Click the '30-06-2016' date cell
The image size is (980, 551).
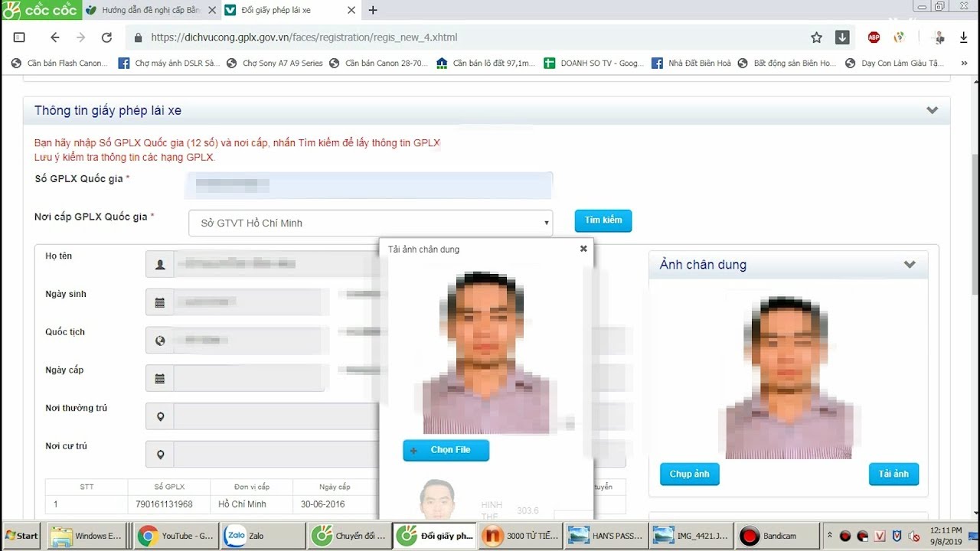pyautogui.click(x=334, y=504)
